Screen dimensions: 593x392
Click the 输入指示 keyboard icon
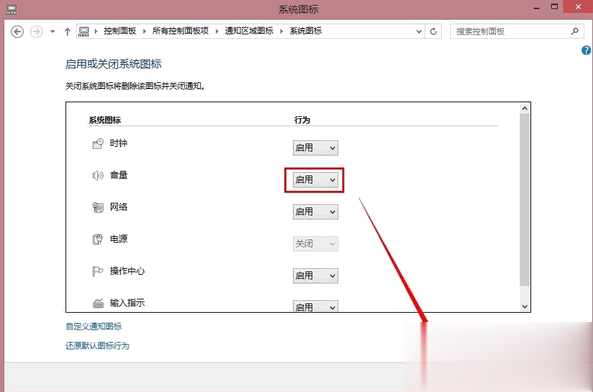point(98,303)
